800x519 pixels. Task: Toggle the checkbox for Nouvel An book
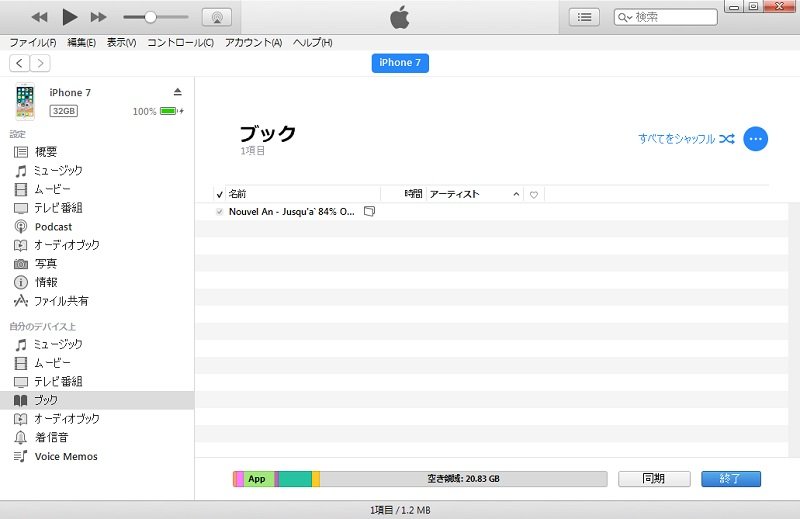[219, 212]
